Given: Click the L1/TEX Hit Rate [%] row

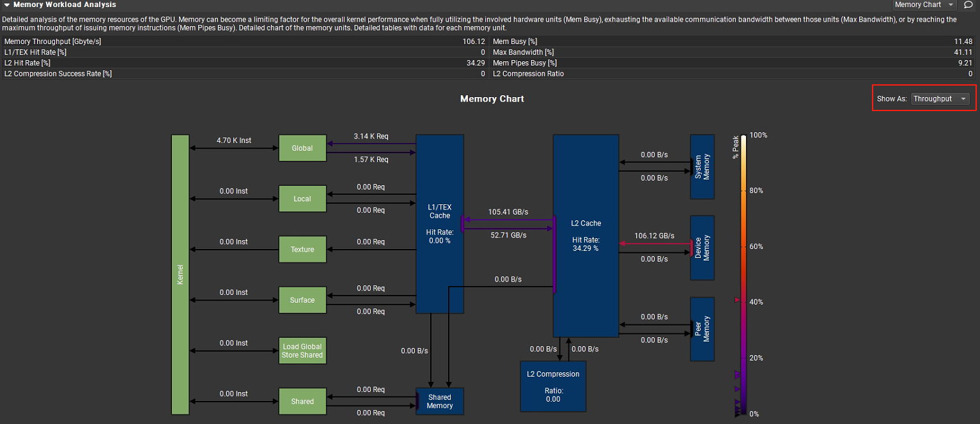Looking at the screenshot, I should point(245,52).
